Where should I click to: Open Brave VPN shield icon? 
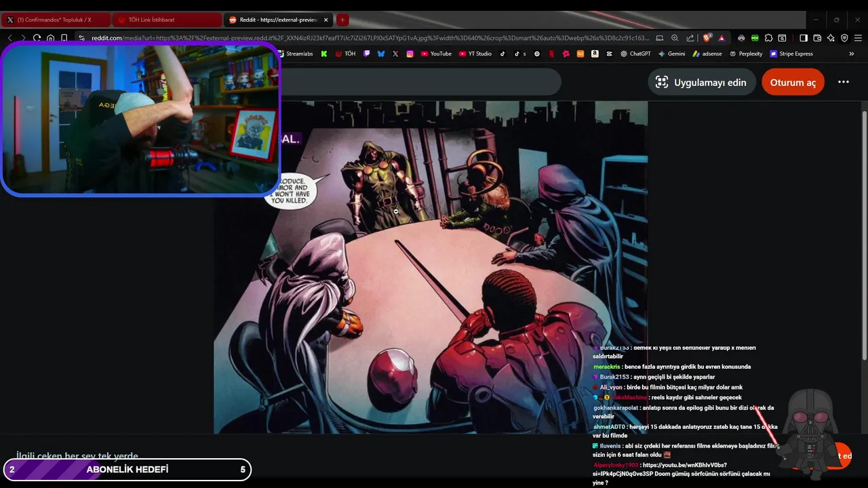pyautogui.click(x=844, y=38)
